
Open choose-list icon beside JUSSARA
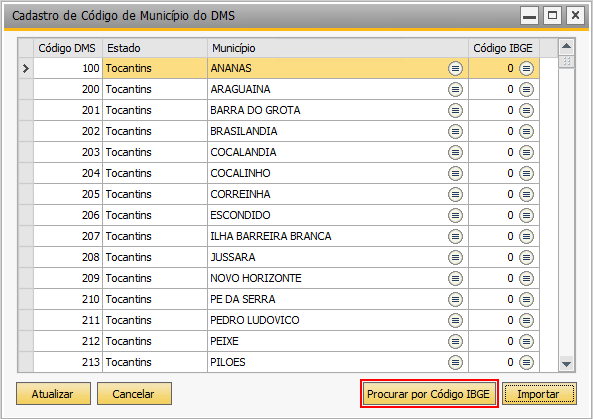click(x=455, y=258)
